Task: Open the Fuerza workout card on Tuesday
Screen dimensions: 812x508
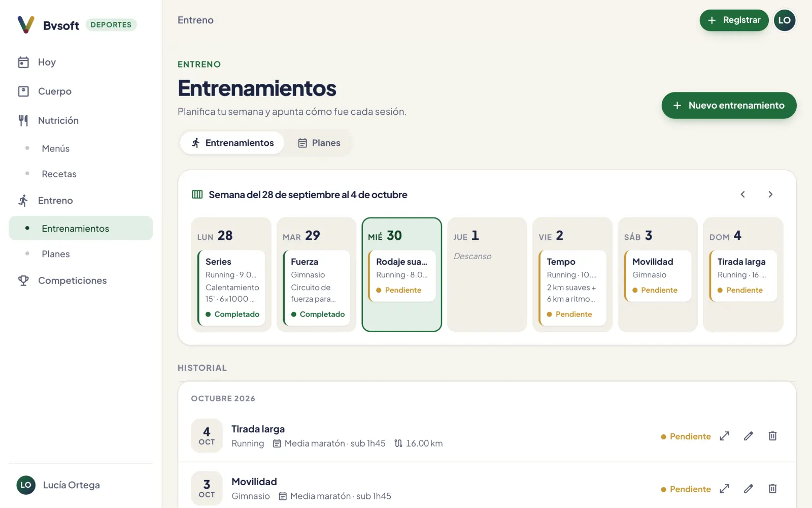Action: [317, 288]
